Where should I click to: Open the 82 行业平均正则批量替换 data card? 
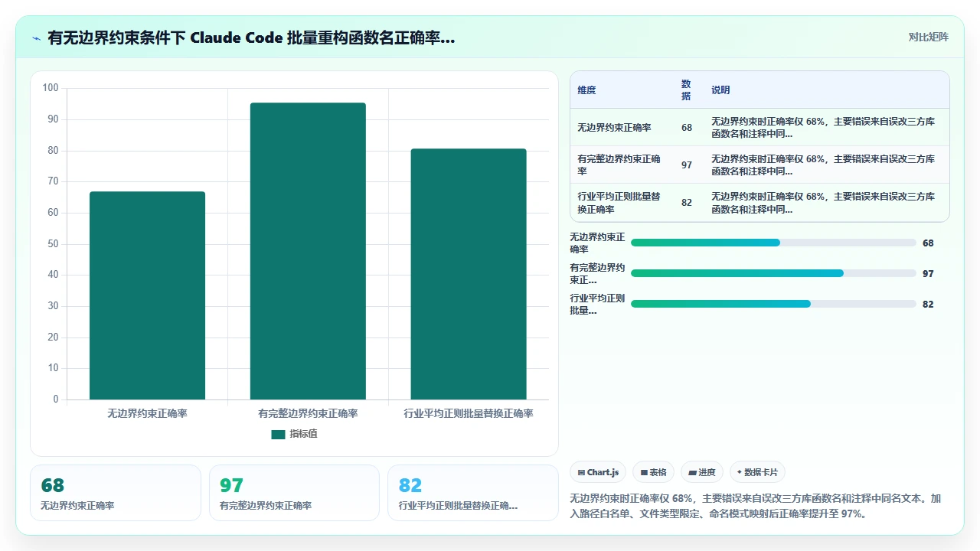(x=473, y=493)
